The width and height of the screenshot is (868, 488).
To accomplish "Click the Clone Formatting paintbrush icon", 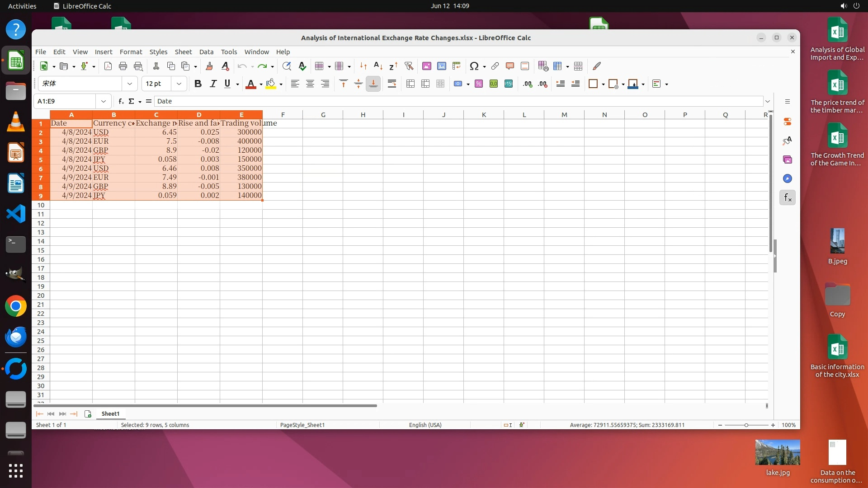I will 209,66.
